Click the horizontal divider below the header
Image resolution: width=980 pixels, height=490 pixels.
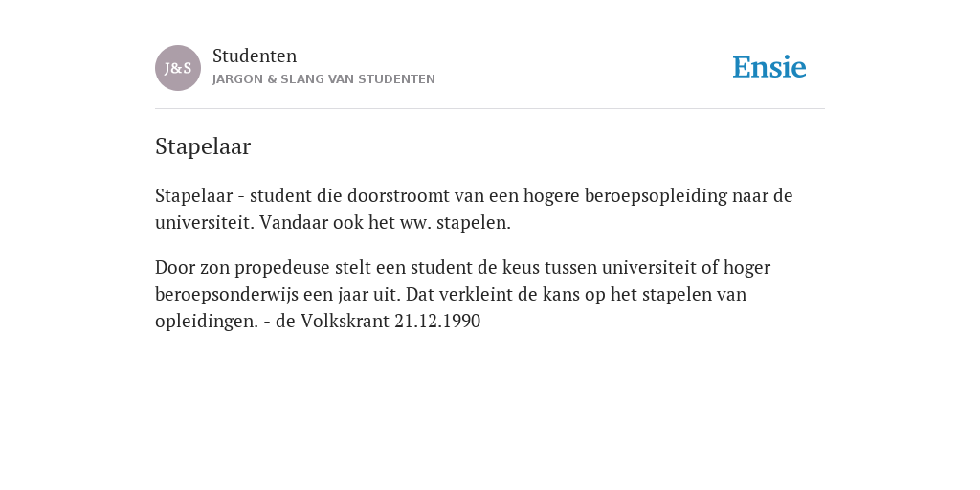tap(490, 109)
